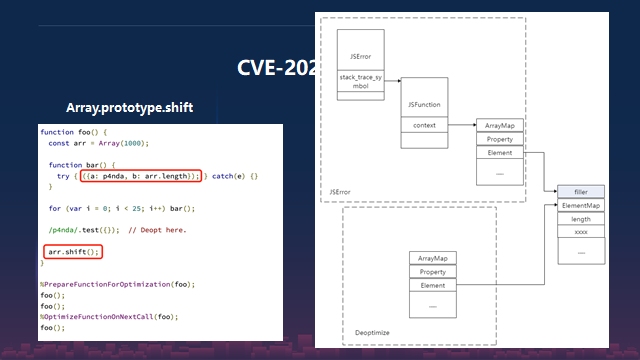
Task: Click Element box inside the Deoptimize group
Action: [x=433, y=285]
